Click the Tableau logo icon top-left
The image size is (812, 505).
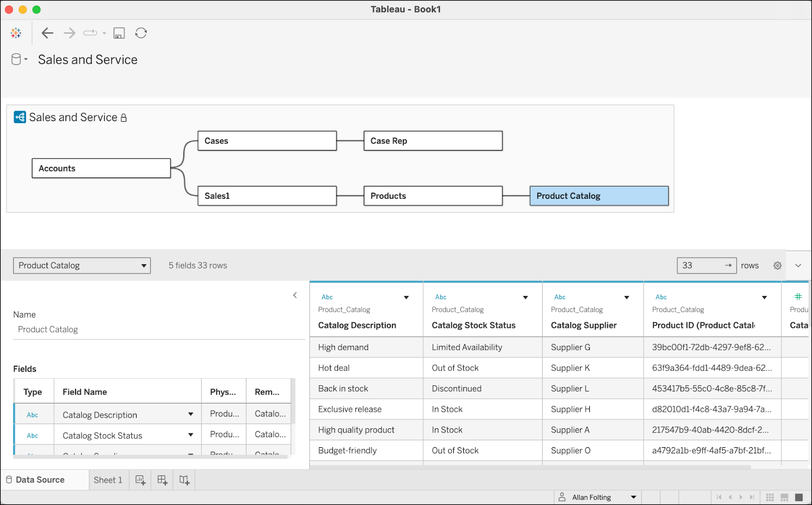click(x=16, y=33)
